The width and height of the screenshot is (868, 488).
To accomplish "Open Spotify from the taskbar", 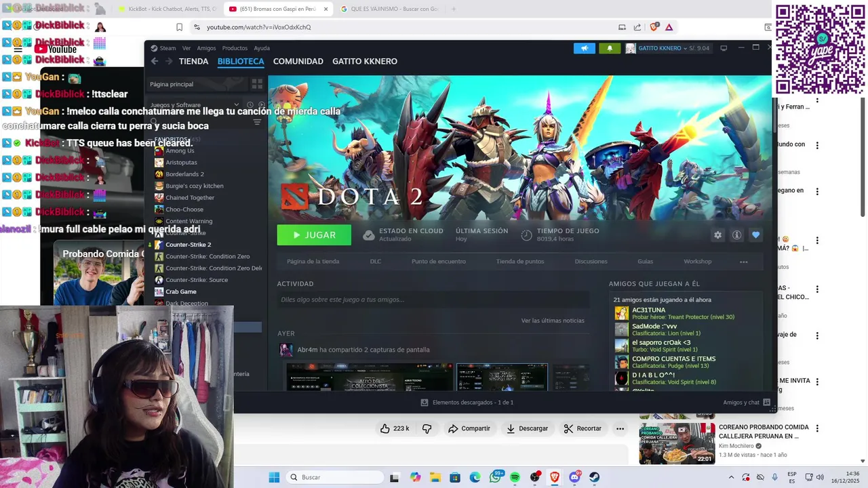I will click(515, 477).
